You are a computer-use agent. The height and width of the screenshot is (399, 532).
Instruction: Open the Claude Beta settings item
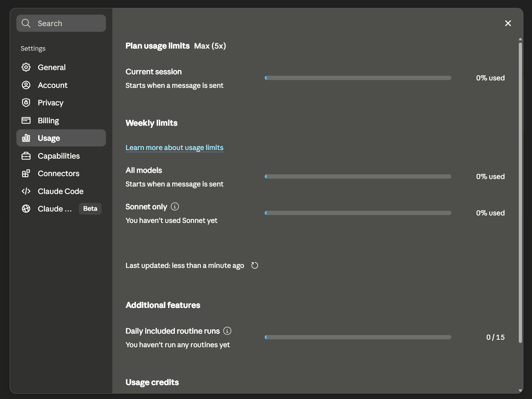61,209
